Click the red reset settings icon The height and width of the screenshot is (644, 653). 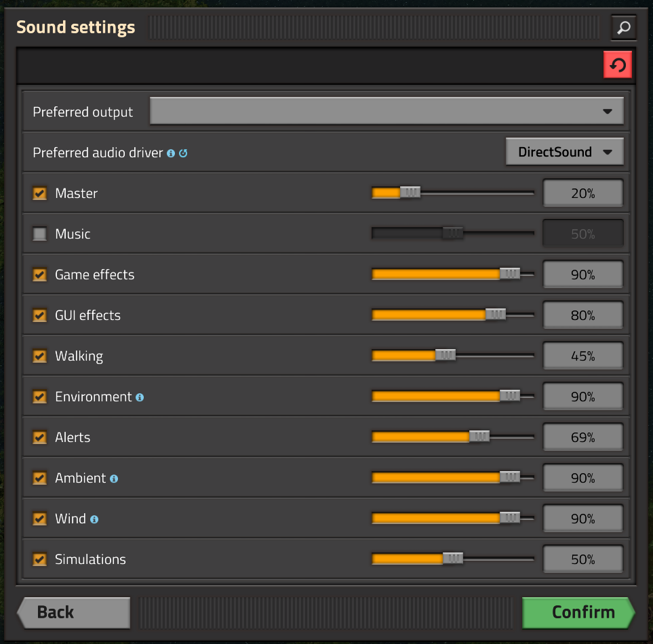618,66
